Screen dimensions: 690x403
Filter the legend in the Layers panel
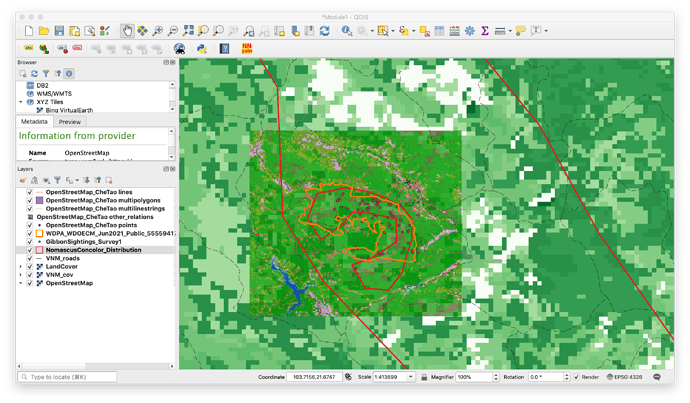click(x=58, y=180)
